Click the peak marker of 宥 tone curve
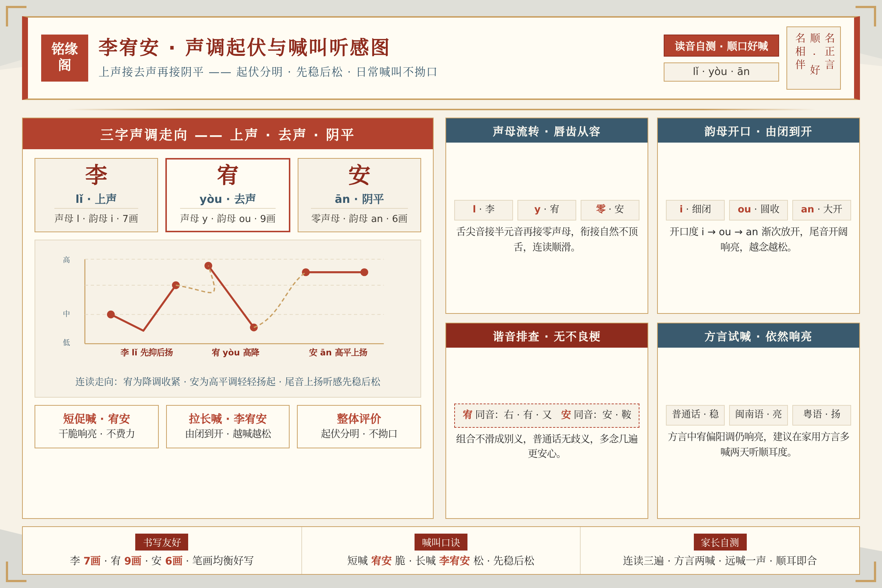Viewport: 882px width, 588px height. (208, 265)
